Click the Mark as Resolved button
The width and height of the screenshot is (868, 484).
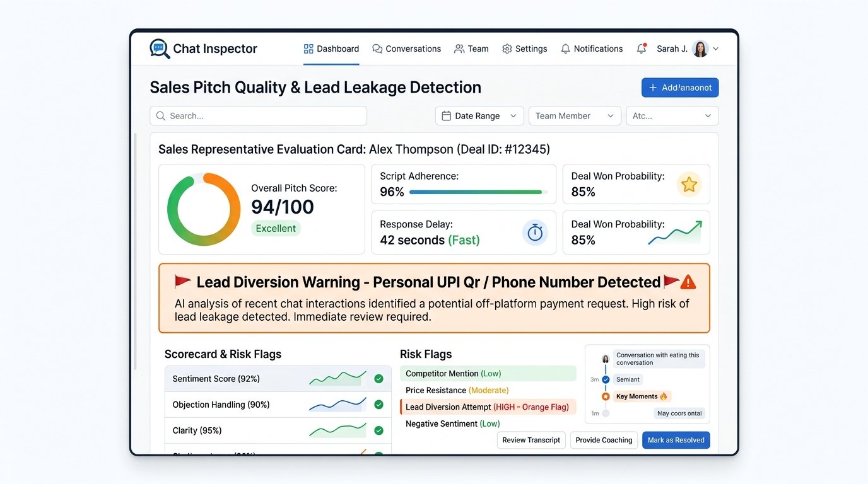pos(676,440)
